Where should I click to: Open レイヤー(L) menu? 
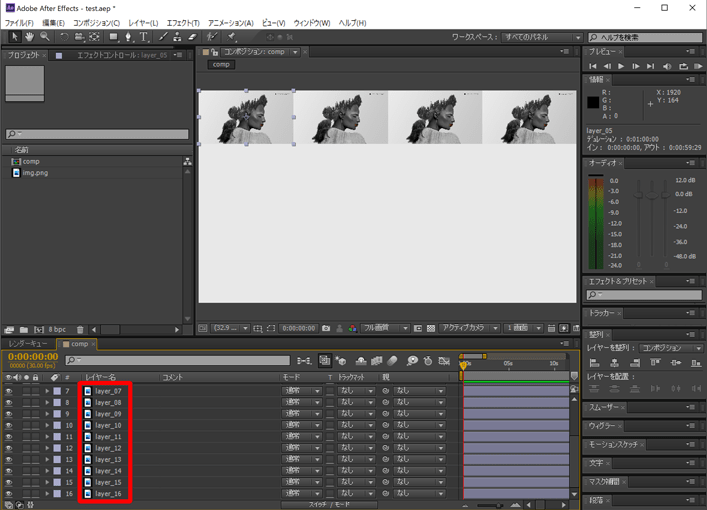pyautogui.click(x=143, y=23)
